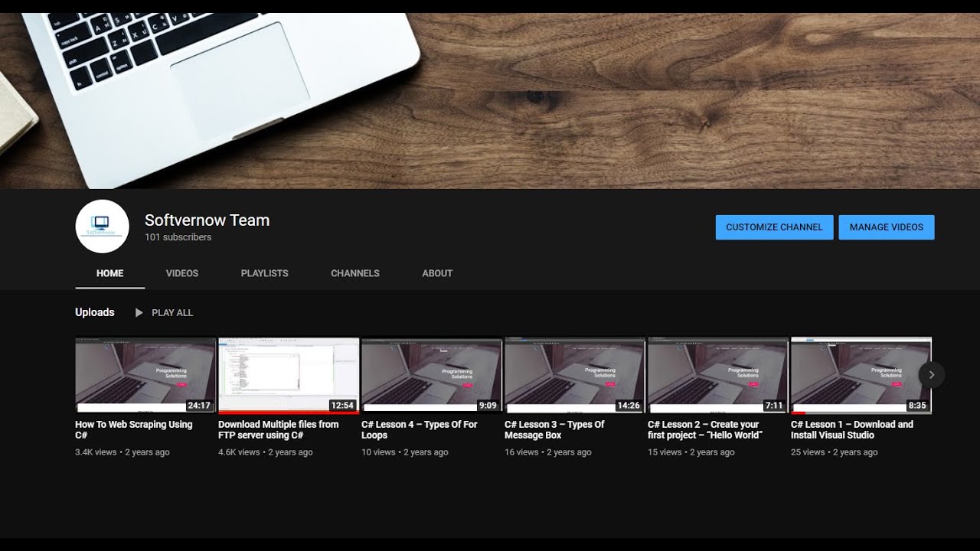Switch to the VIDEOS tab

click(182, 273)
